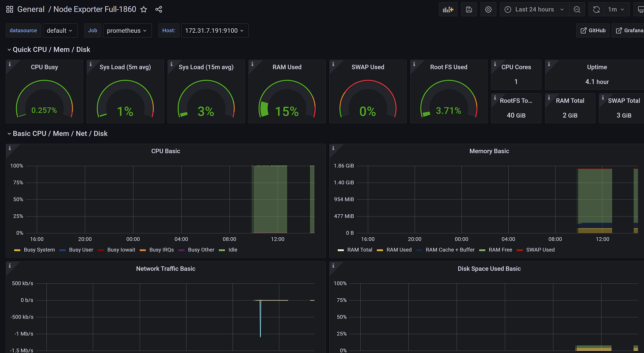Star the Node Exporter Full dashboard
Viewport: 644px width, 353px height.
coord(144,9)
